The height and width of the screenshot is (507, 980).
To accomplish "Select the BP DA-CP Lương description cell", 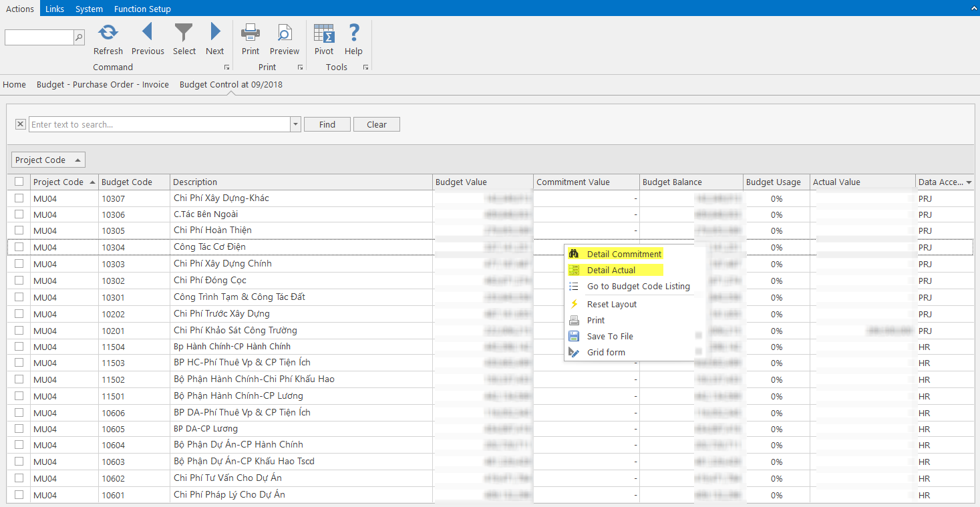I will pyautogui.click(x=301, y=429).
